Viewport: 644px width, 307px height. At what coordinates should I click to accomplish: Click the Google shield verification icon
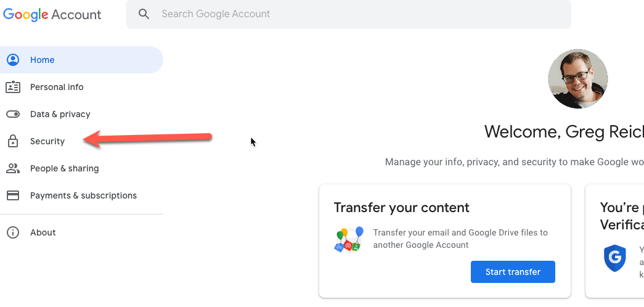coord(615,258)
